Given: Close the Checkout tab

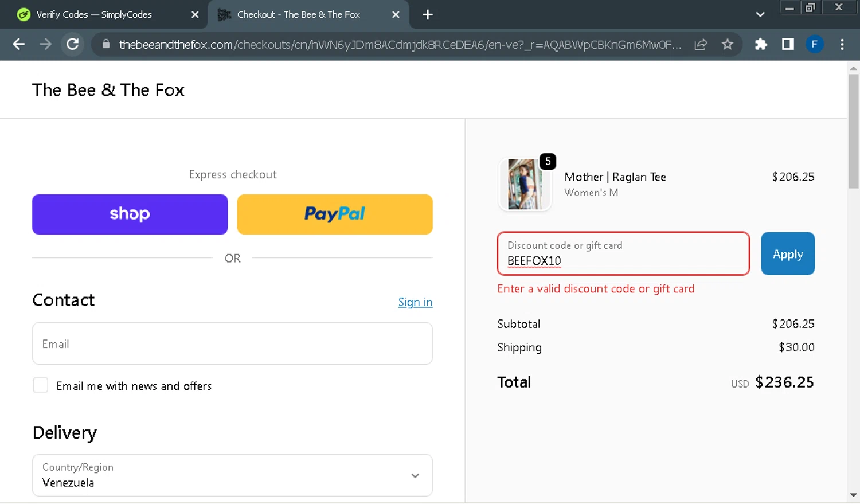Looking at the screenshot, I should 396,15.
